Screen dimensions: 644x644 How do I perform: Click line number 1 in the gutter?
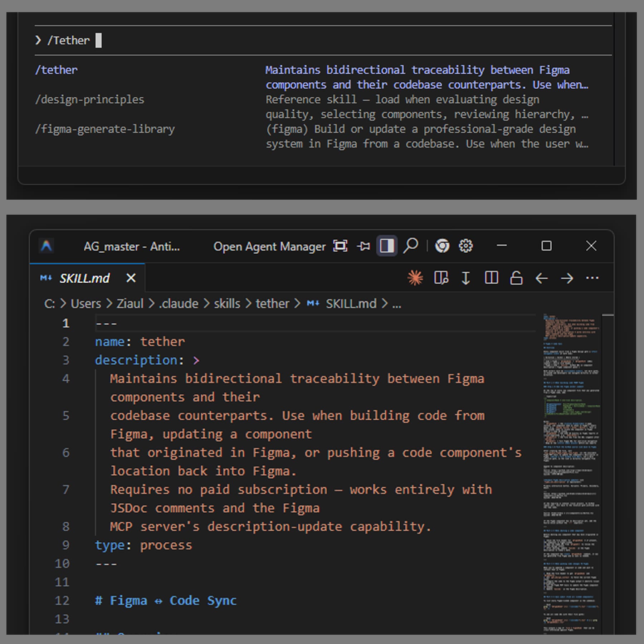tap(65, 323)
